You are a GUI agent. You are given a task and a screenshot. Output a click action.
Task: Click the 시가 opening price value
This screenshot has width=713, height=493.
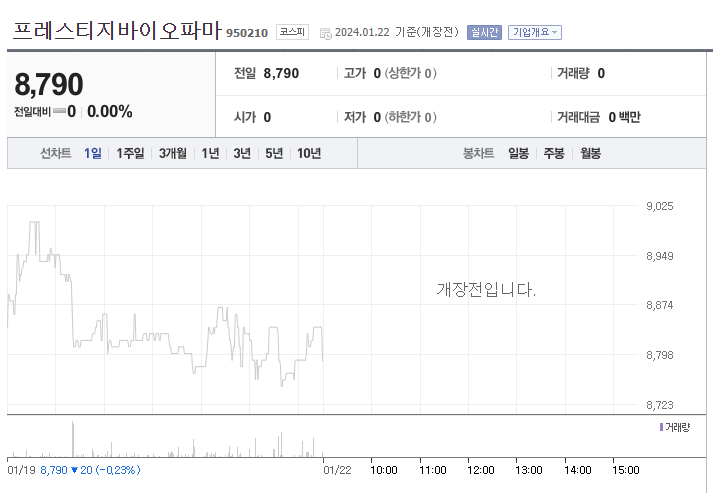(267, 117)
